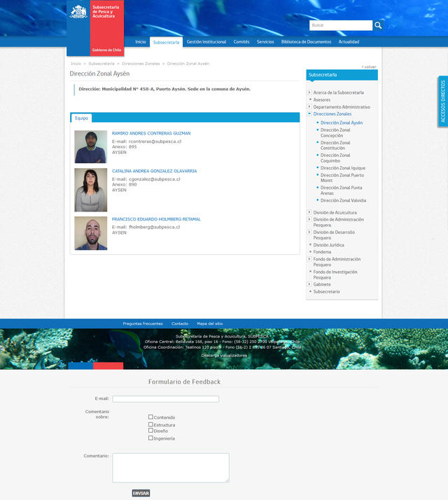448x500 pixels.
Task: Open Ramiro Contreras Guzman's photo
Action: tap(90, 146)
